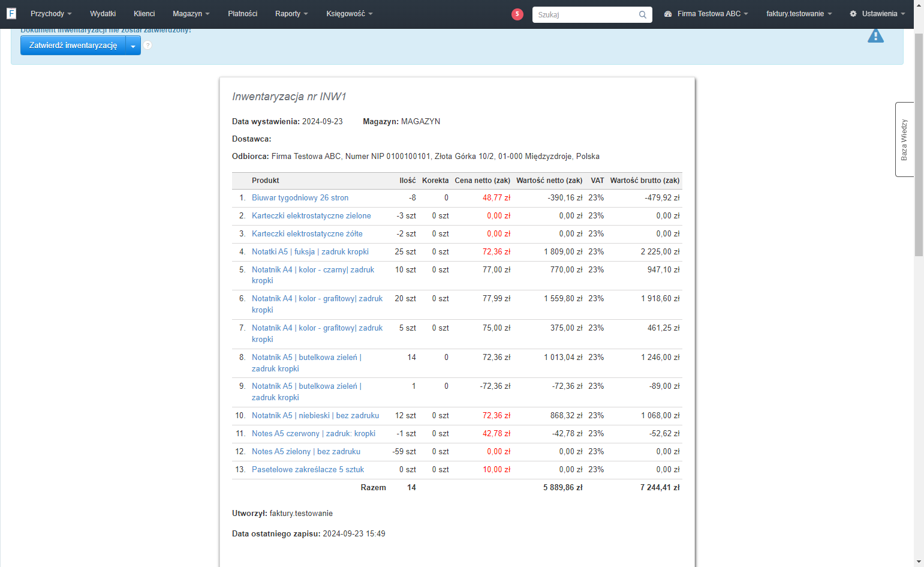Select the total brutto value 7 244,41 zł
This screenshot has width=924, height=567.
tap(660, 488)
